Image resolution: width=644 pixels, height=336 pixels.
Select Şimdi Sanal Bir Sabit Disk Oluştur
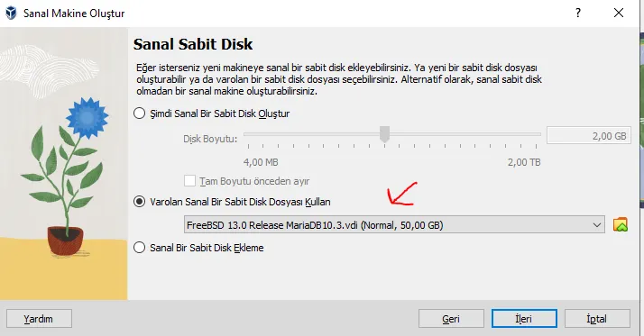point(140,114)
